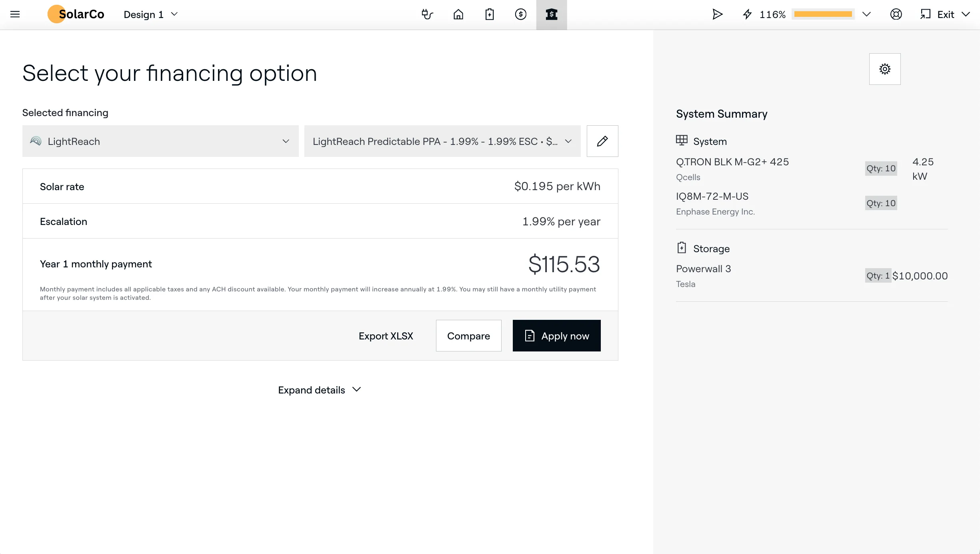Click the 1.99% per year value
Viewport: 980px width, 554px height.
[561, 221]
